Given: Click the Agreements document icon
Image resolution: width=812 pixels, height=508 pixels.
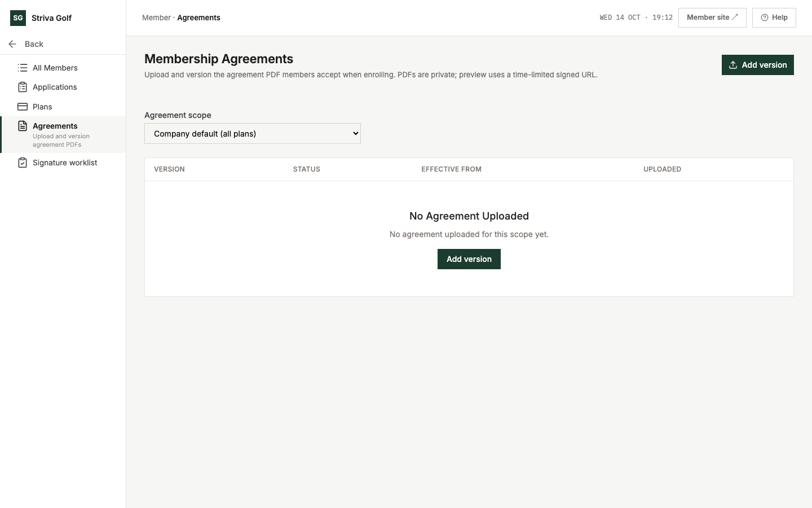Looking at the screenshot, I should [23, 126].
